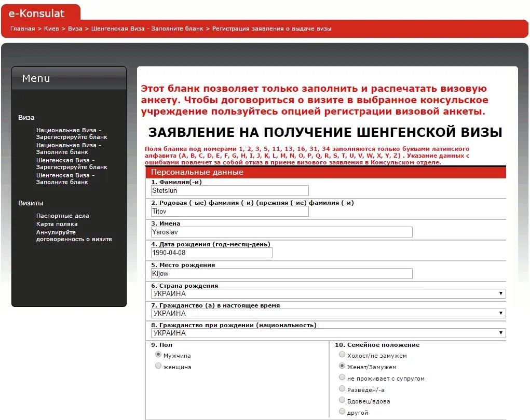Click the Визиты sidebar heading

point(31,203)
